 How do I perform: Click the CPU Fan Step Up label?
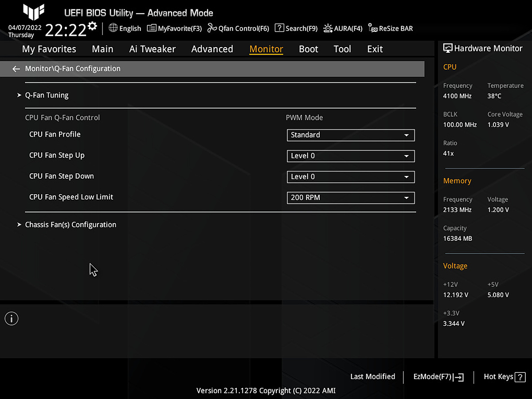[57, 155]
